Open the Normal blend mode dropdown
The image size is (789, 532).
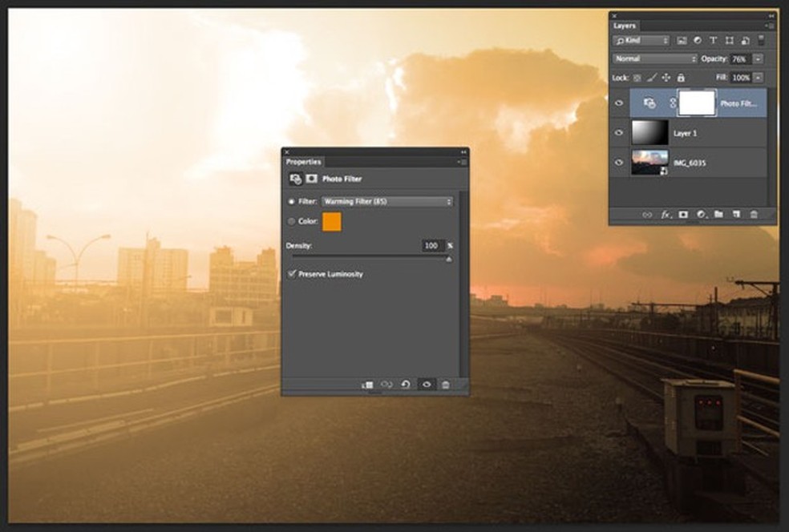tap(655, 59)
